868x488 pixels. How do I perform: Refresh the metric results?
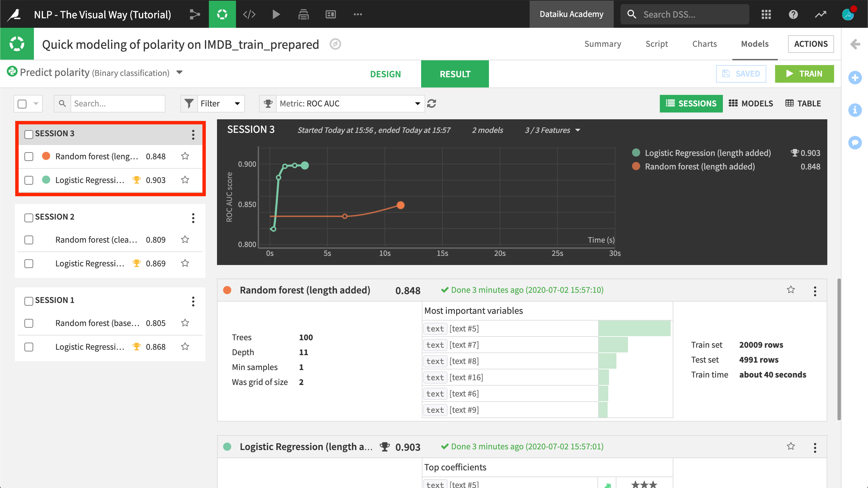tap(432, 104)
